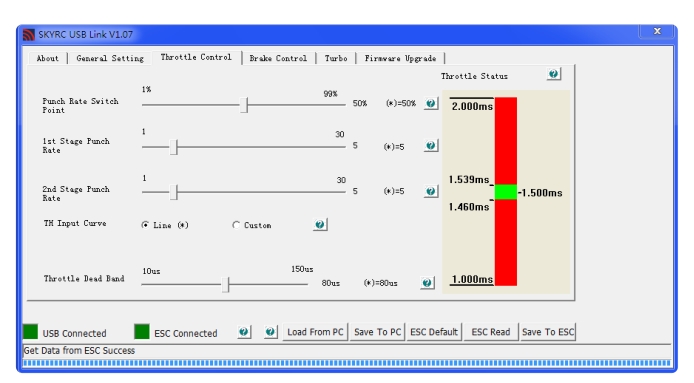The height and width of the screenshot is (383, 694).
Task: Open the Firmware Upgrade tab
Action: [400, 58]
